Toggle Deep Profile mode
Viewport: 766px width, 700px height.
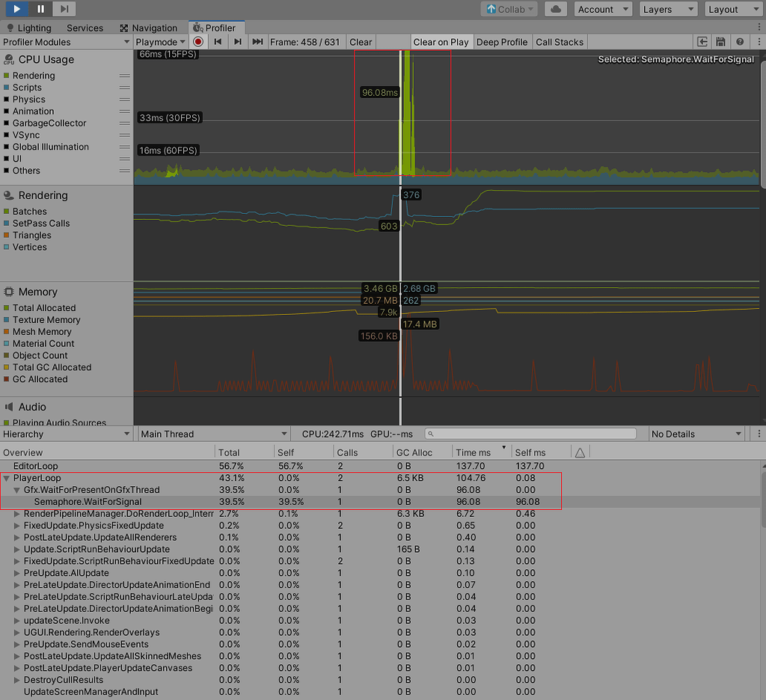(502, 42)
